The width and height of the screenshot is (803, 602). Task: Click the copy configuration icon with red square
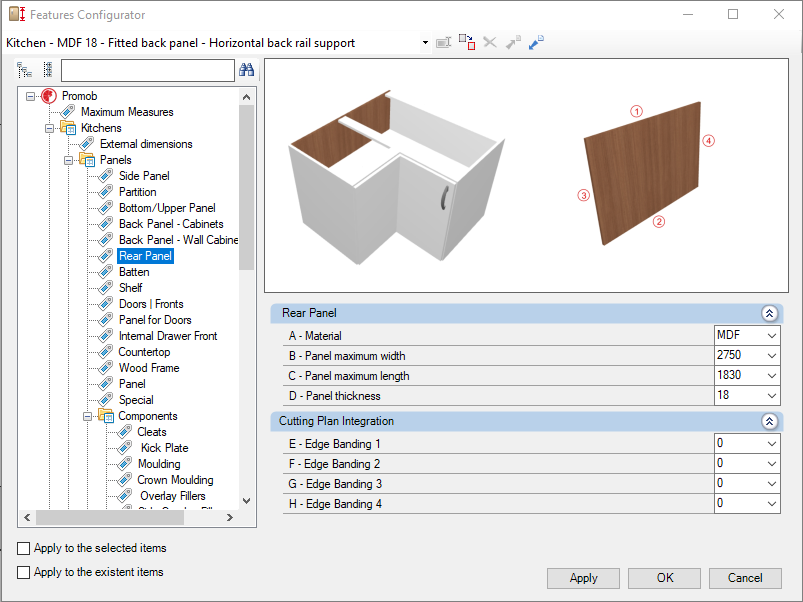pyautogui.click(x=467, y=42)
